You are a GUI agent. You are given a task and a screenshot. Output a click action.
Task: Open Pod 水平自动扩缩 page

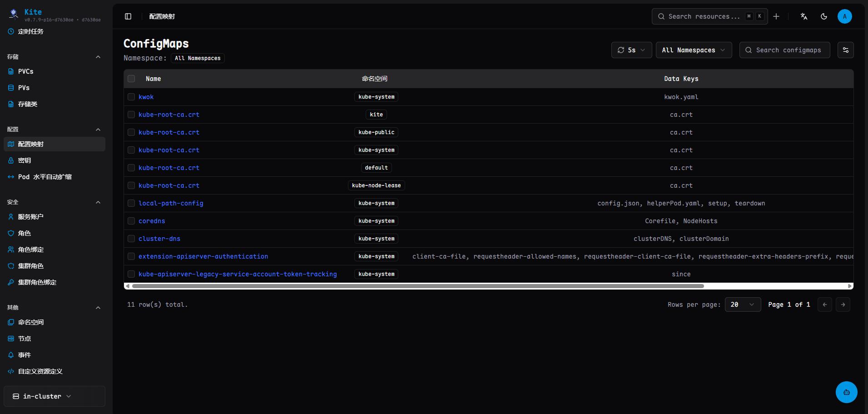coord(55,177)
